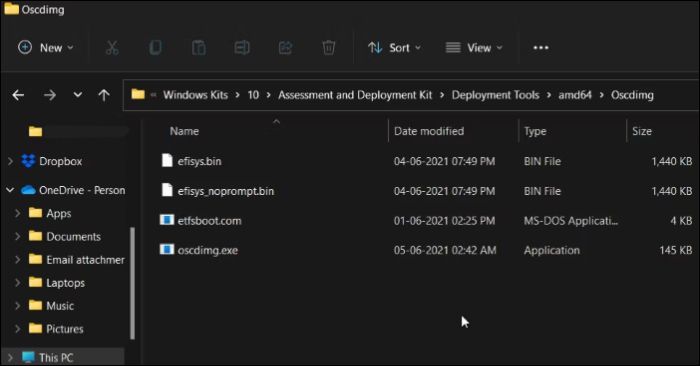
Task: Click the Rename icon in toolbar
Action: pyautogui.click(x=242, y=47)
